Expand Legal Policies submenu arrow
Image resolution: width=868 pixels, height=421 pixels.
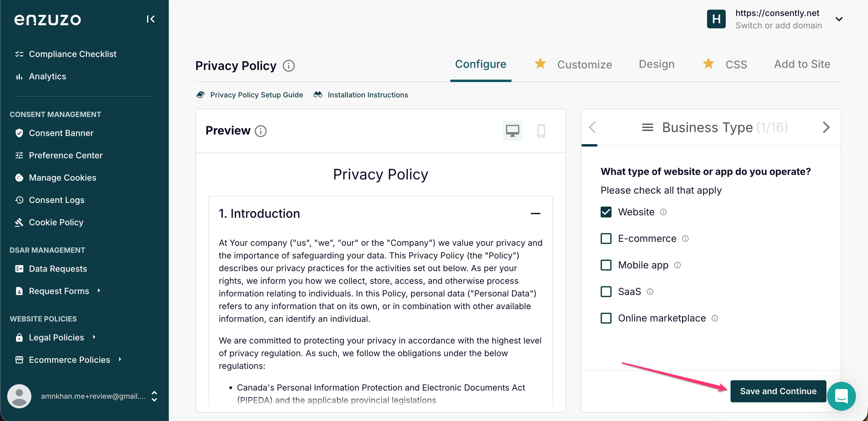point(94,337)
